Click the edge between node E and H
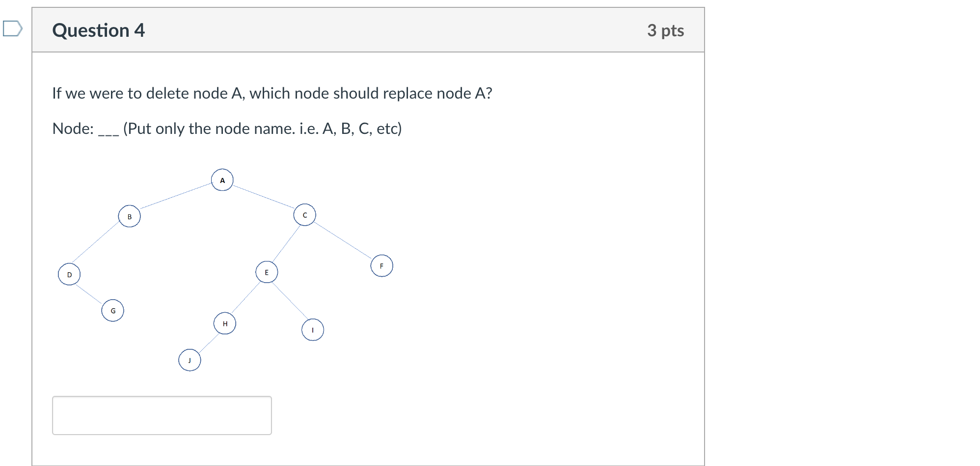This screenshot has width=980, height=466. [x=245, y=297]
